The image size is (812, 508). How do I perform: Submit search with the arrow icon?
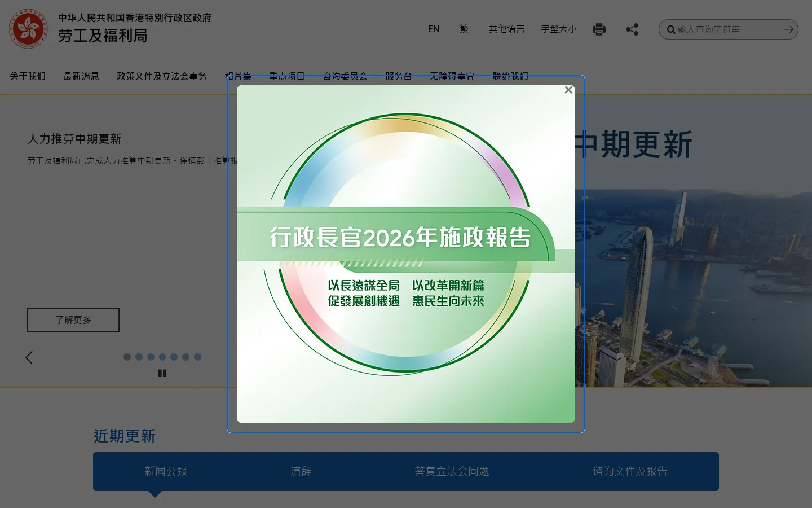click(x=789, y=29)
